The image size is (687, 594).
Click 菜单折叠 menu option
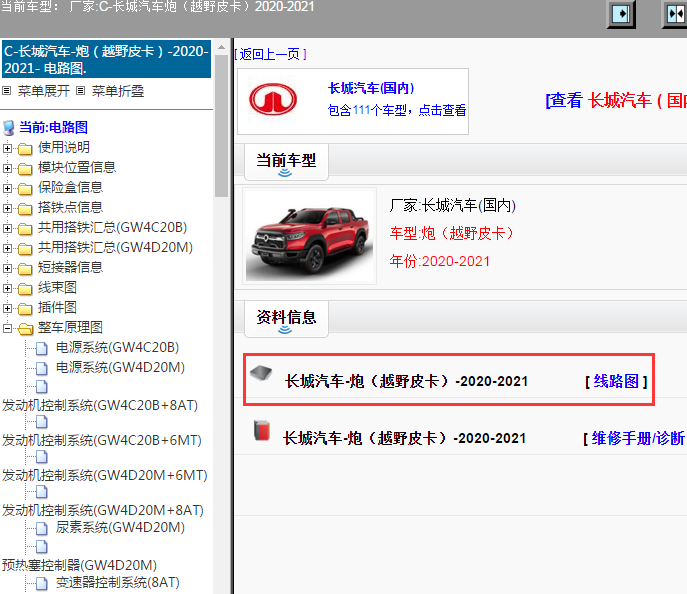(x=118, y=91)
